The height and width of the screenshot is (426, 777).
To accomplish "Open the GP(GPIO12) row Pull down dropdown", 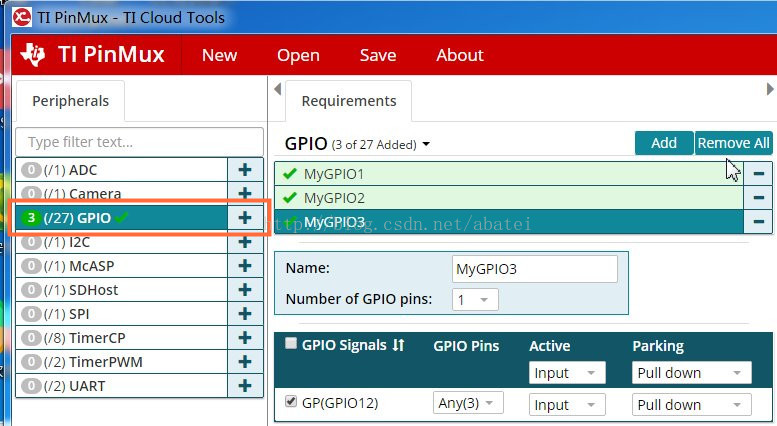I will (692, 405).
